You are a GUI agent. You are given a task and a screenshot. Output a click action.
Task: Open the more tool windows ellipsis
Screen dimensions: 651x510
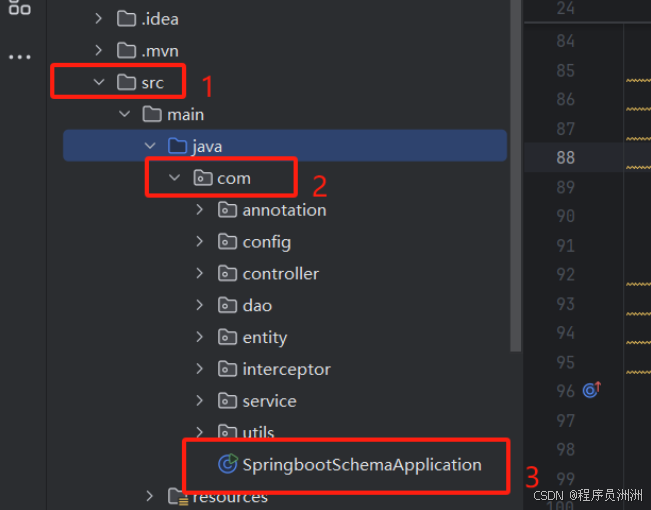tap(20, 57)
